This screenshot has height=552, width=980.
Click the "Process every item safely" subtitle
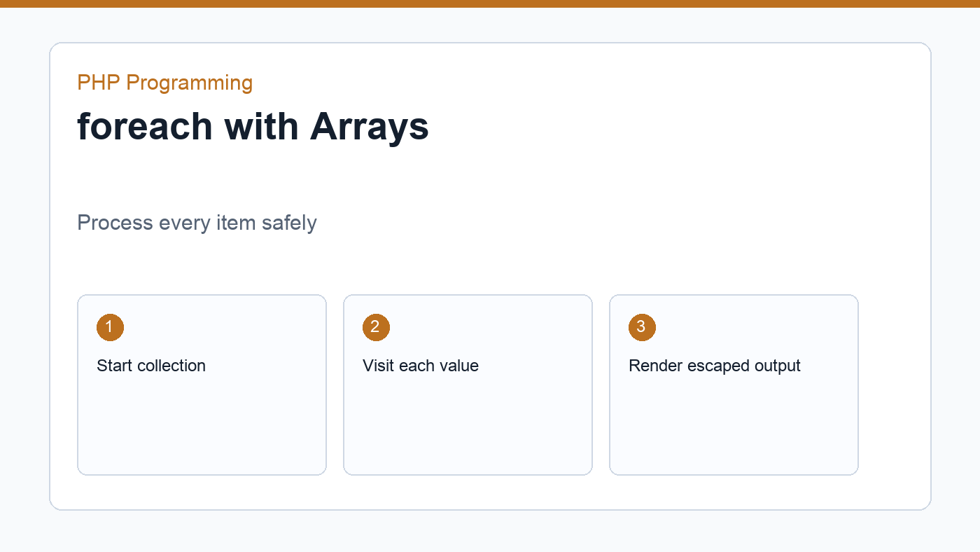tap(197, 223)
